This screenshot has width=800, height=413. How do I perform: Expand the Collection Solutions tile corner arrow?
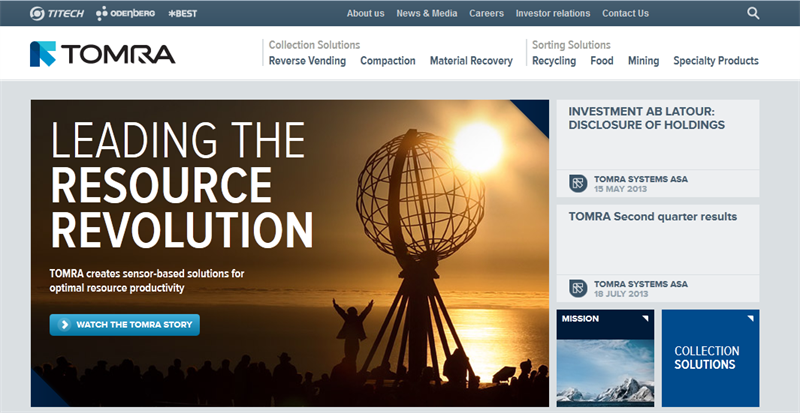(x=751, y=318)
